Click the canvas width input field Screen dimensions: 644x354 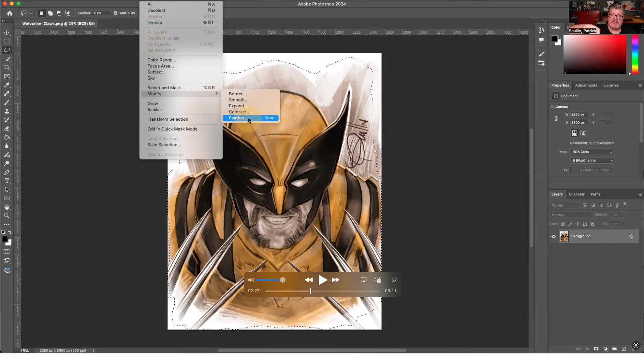tap(579, 115)
